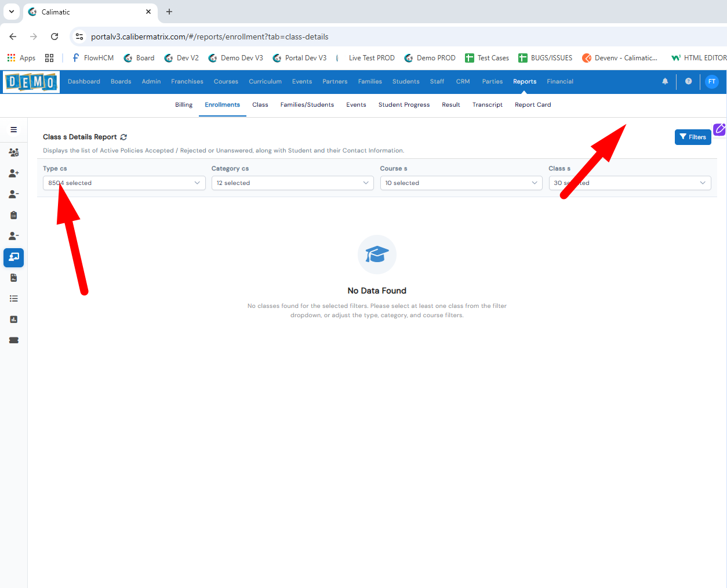Screen dimensions: 727x588
Task: Select the highlighted class presenter sidebar icon
Action: point(13,257)
